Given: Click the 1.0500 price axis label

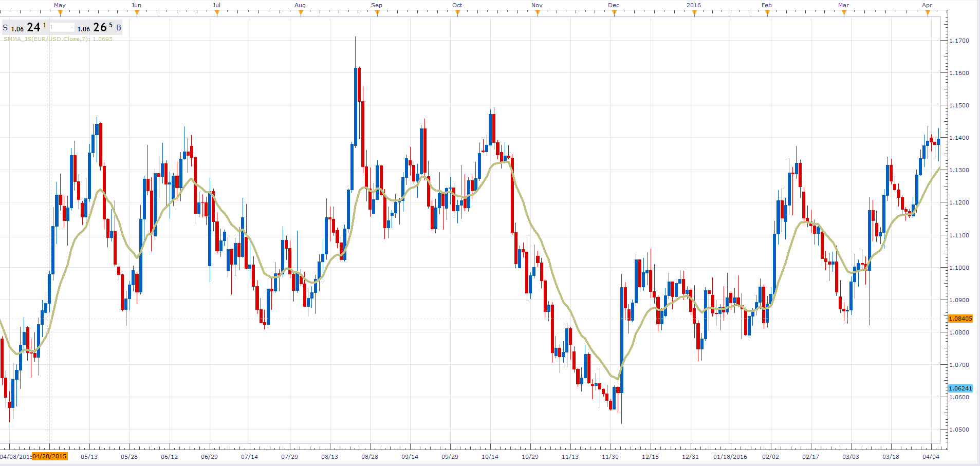Looking at the screenshot, I should 959,430.
